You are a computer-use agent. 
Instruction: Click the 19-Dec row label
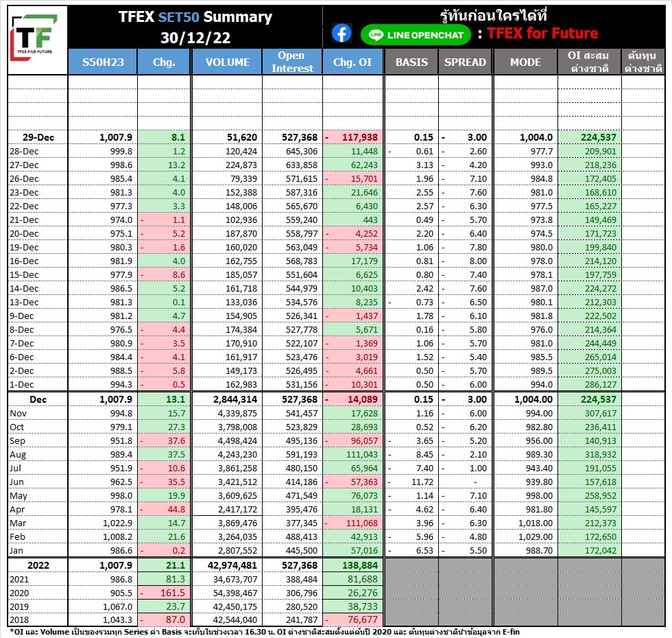pos(24,248)
